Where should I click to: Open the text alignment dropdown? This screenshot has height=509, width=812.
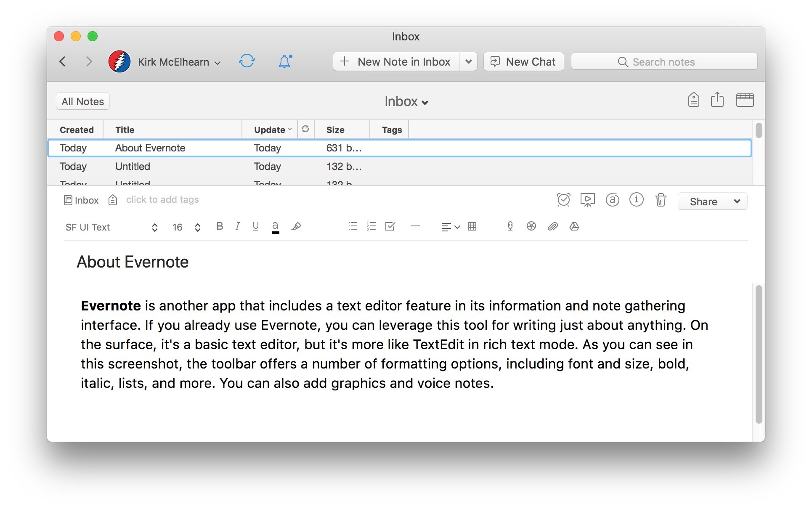tap(451, 227)
